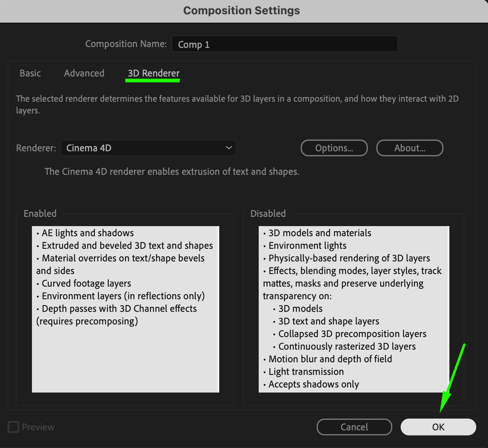The width and height of the screenshot is (488, 448).
Task: Click "Environment lights" in Disabled list
Action: [x=307, y=246]
